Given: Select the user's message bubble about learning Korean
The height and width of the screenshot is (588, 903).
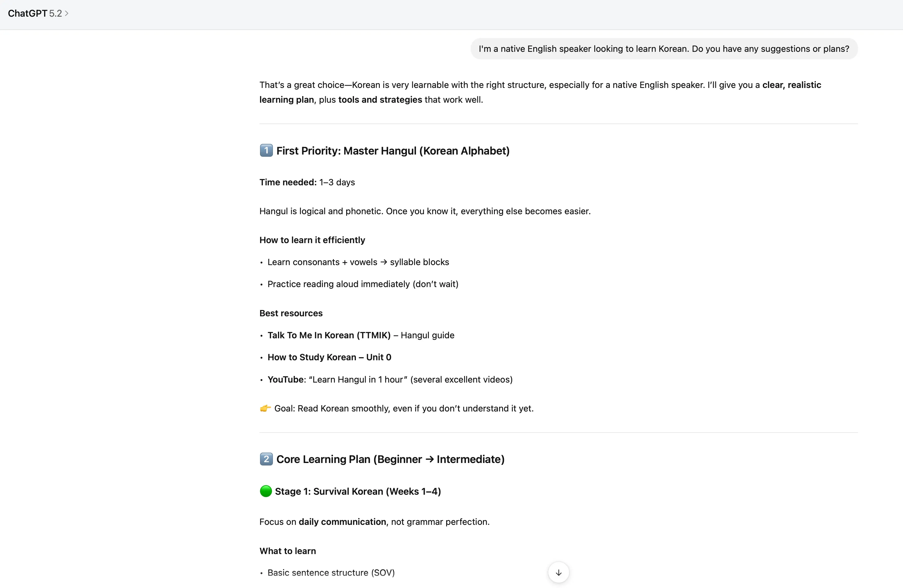Looking at the screenshot, I should [x=664, y=49].
